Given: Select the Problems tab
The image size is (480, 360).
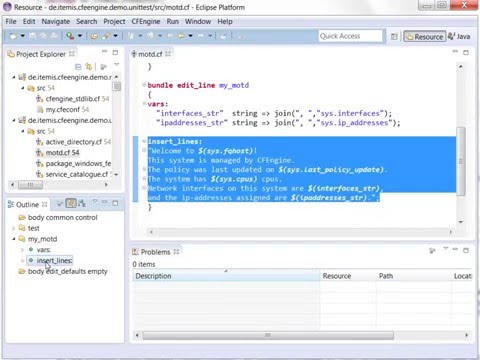Looking at the screenshot, I should (156, 252).
